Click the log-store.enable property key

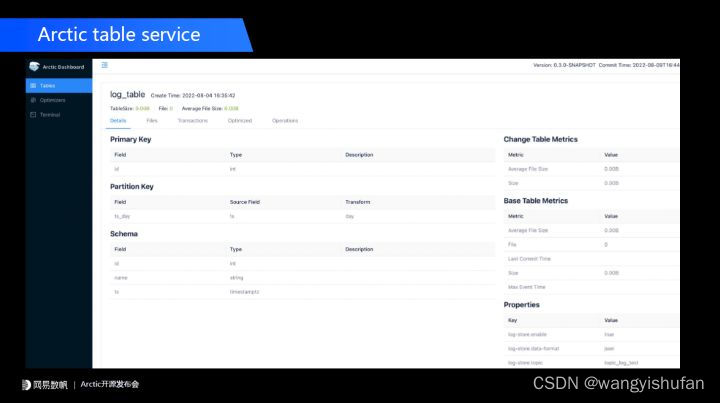527,335
